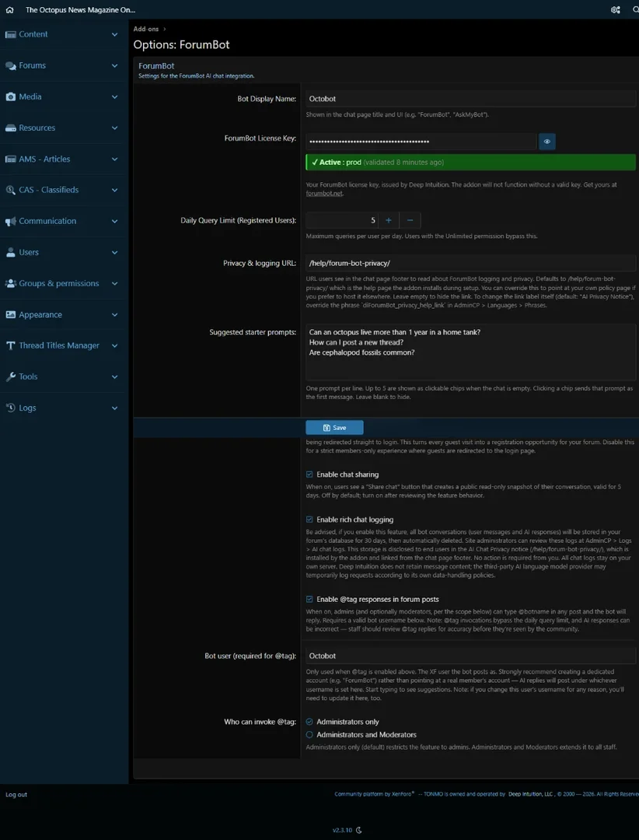Open the Users sidebar section
Screen dimensions: 639x840
point(29,252)
